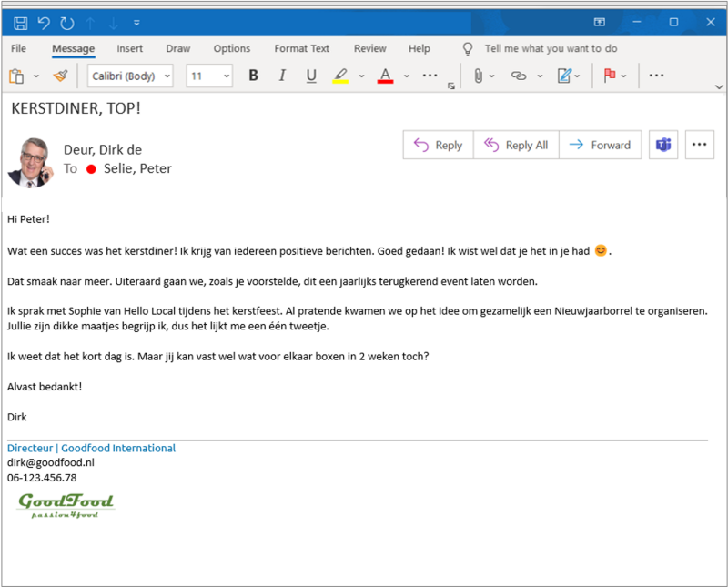This screenshot has height=587, width=728.
Task: Open the font dialog launcher
Action: click(450, 86)
